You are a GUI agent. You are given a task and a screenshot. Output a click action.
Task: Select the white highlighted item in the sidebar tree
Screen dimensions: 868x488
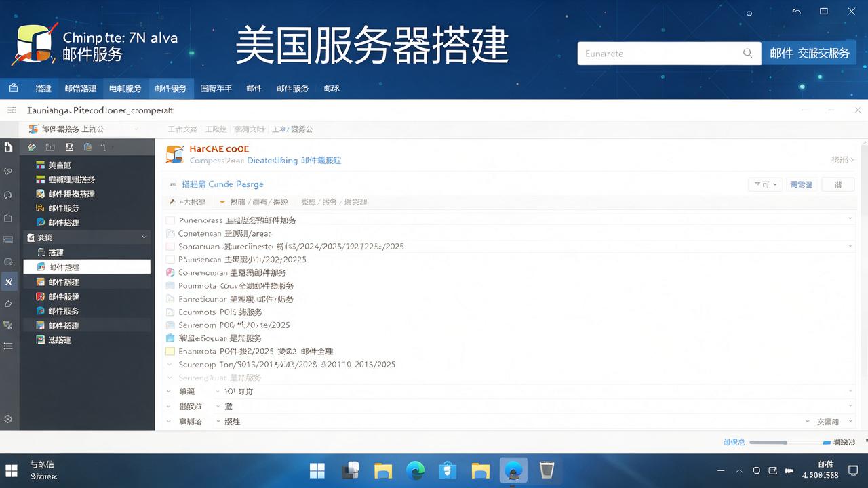tap(87, 267)
